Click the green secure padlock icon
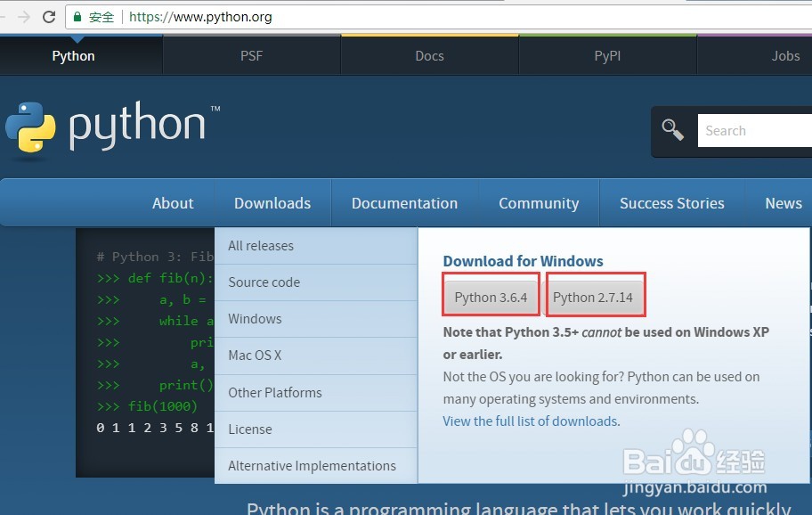 click(77, 17)
